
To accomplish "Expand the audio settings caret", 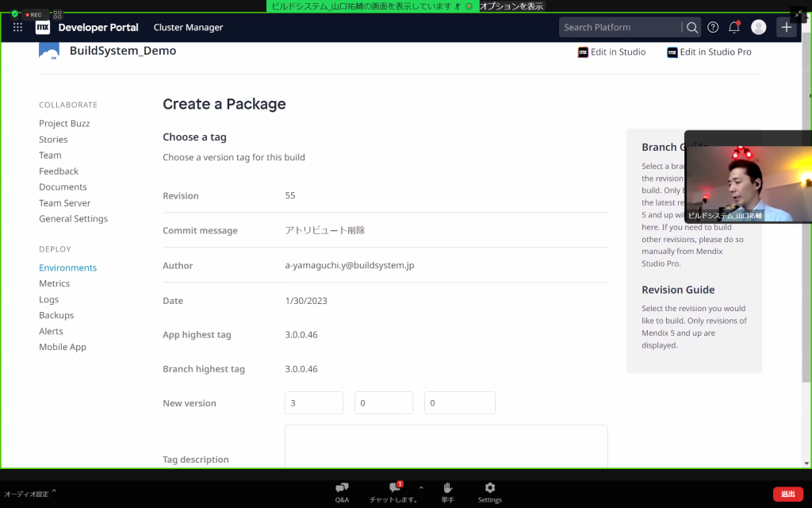I will tap(54, 492).
